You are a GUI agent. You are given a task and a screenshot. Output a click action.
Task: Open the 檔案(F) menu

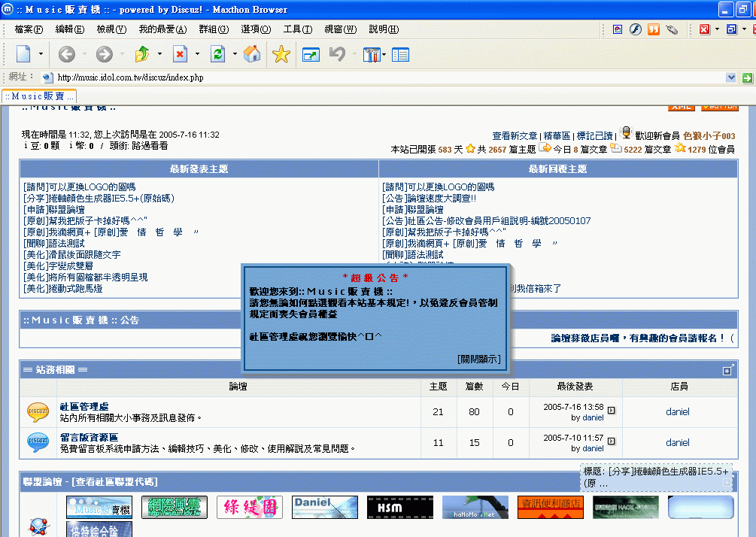click(x=29, y=29)
